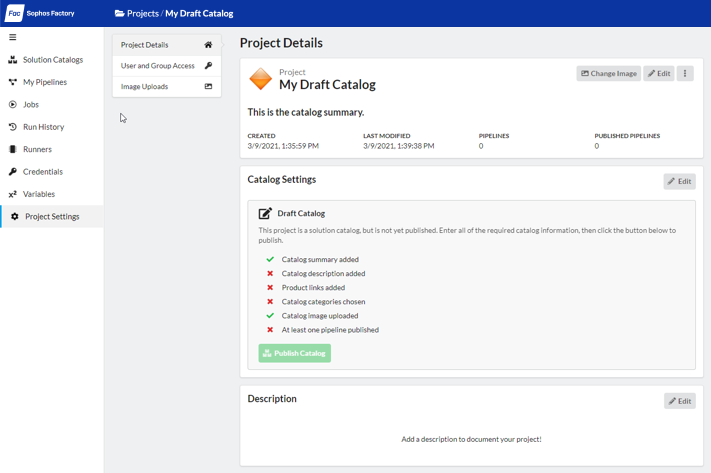Open Run History
Screen dimensions: 711x473
tap(44, 127)
